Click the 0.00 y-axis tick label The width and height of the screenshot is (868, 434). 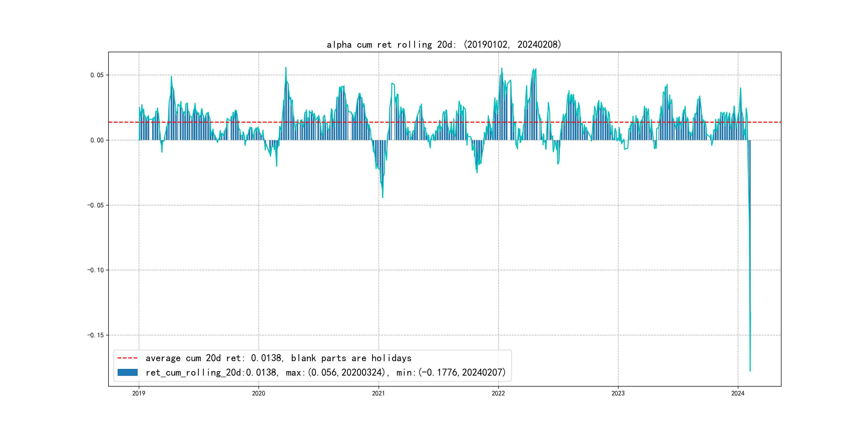(x=97, y=140)
